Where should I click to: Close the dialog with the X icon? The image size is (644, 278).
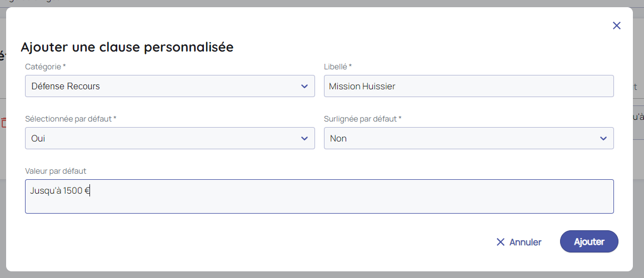click(x=616, y=26)
